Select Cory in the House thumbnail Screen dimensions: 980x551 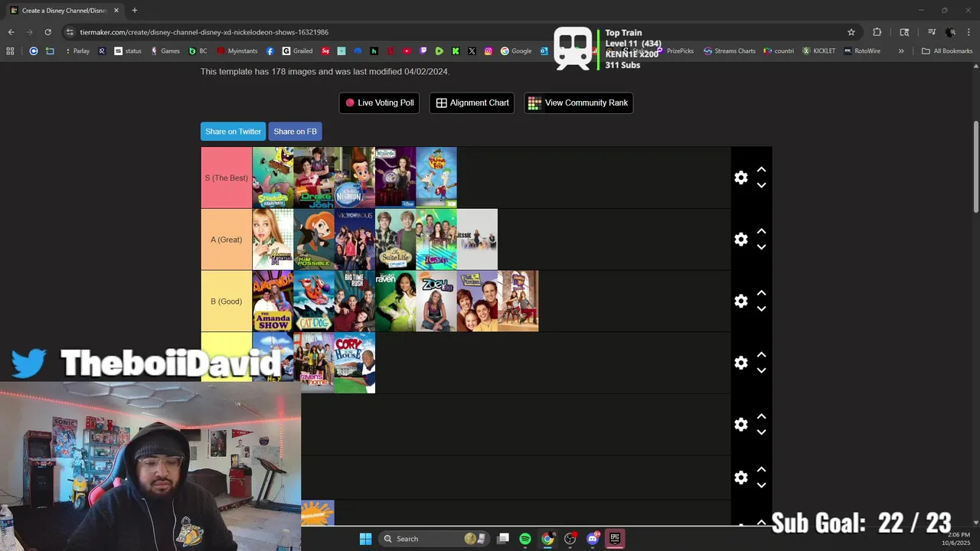click(x=354, y=363)
